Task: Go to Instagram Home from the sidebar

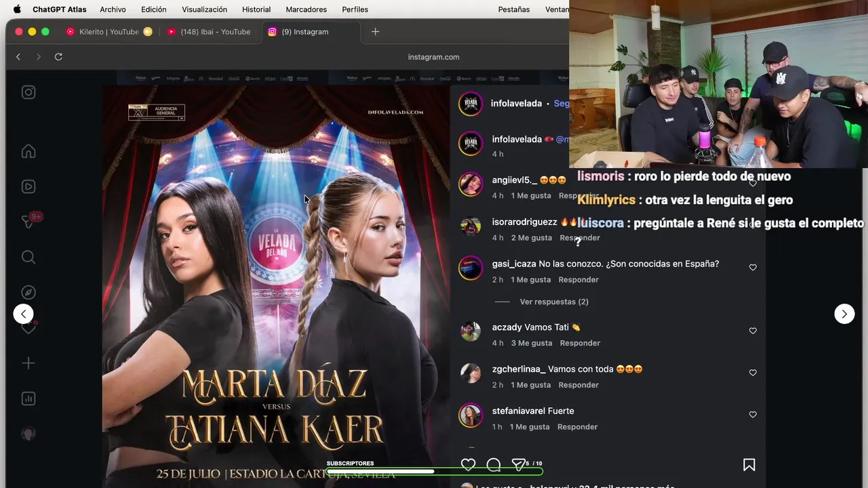Action: 28,152
